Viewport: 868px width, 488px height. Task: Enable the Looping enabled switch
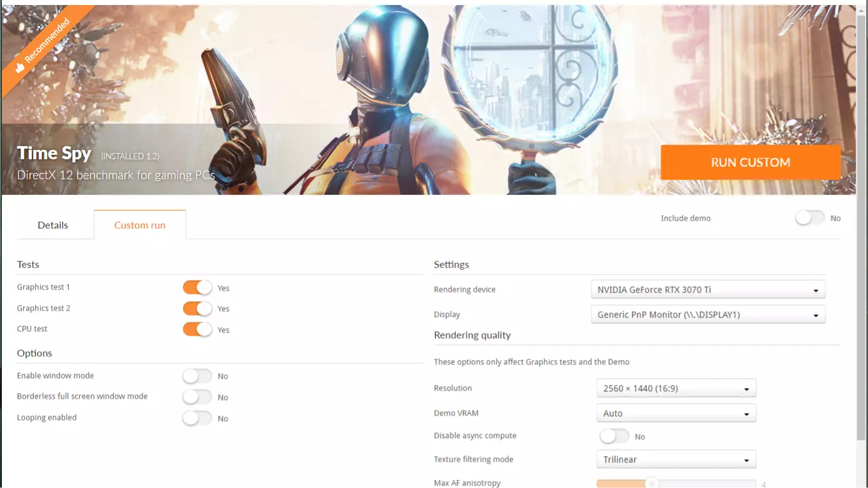click(197, 418)
